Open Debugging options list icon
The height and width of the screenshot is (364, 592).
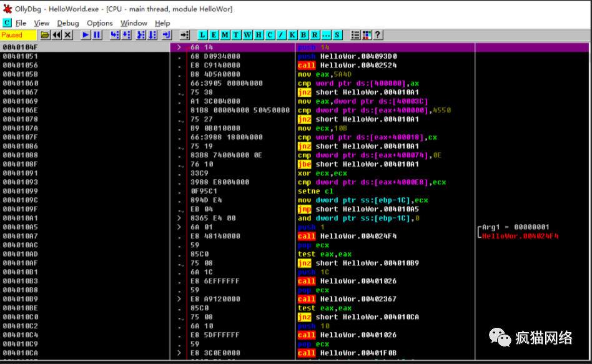(355, 35)
